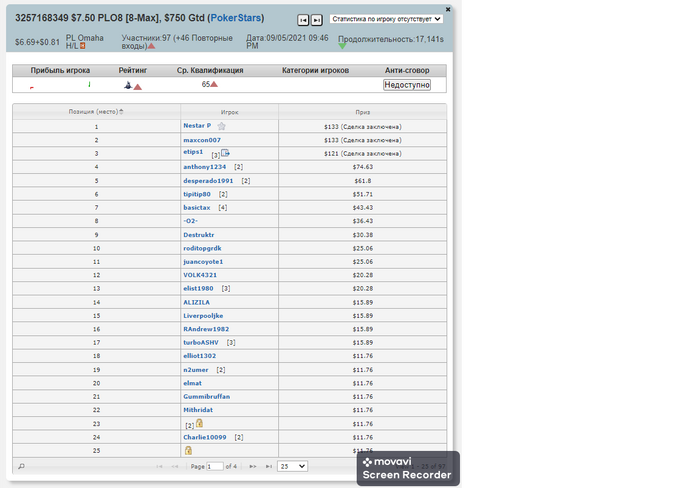The image size is (700, 488).
Task: Click the Игрок column header
Action: (229, 112)
